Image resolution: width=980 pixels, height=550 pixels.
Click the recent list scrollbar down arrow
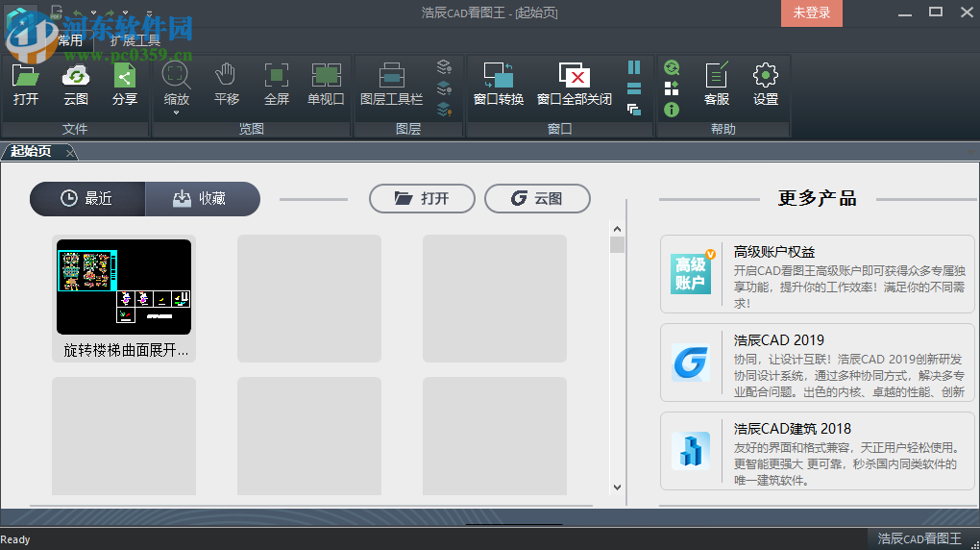(x=617, y=487)
